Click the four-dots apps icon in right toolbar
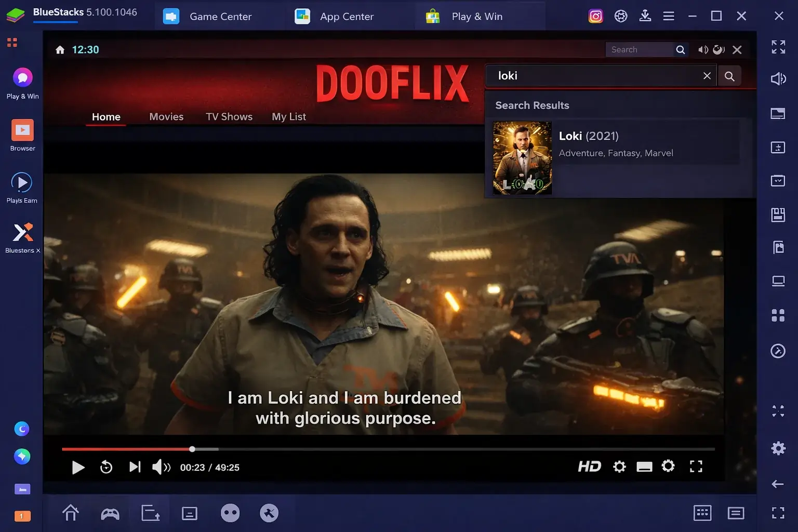Viewport: 798px width, 532px height. 778,315
